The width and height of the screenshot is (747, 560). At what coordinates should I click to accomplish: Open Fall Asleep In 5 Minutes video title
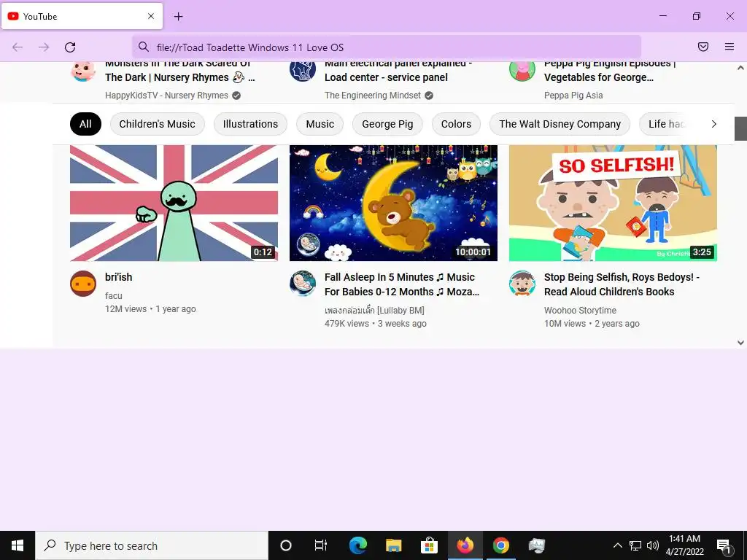tap(402, 284)
